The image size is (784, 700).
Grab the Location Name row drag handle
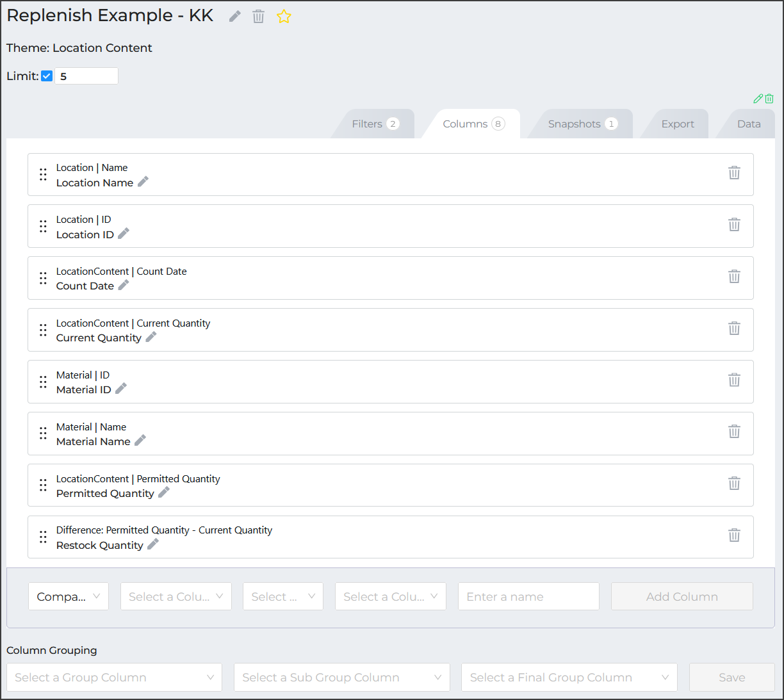(x=43, y=174)
